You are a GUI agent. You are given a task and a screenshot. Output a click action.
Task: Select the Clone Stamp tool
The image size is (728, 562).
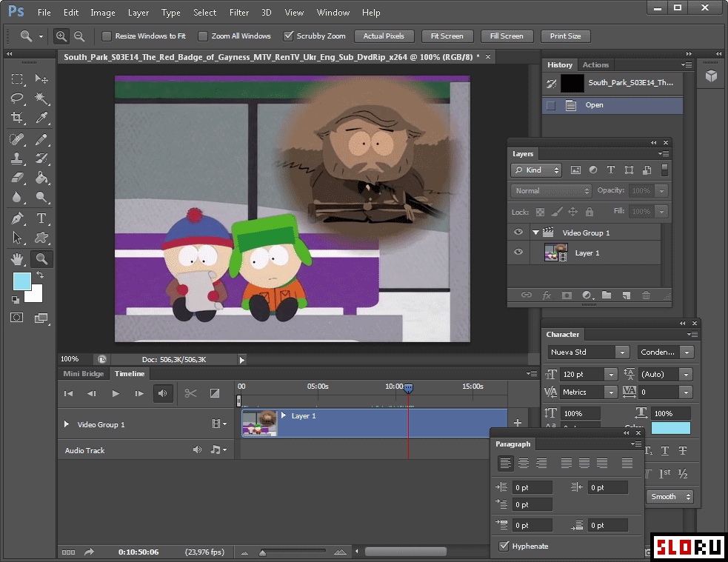pos(17,158)
